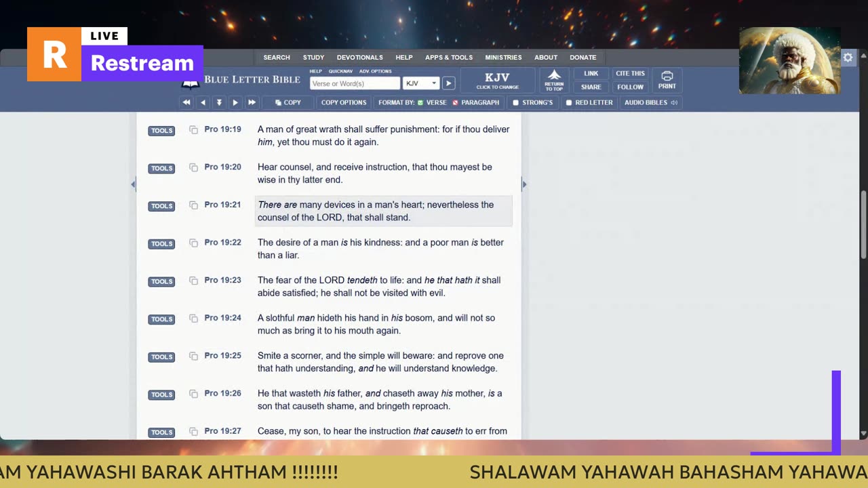Open the About menu

pyautogui.click(x=546, y=58)
